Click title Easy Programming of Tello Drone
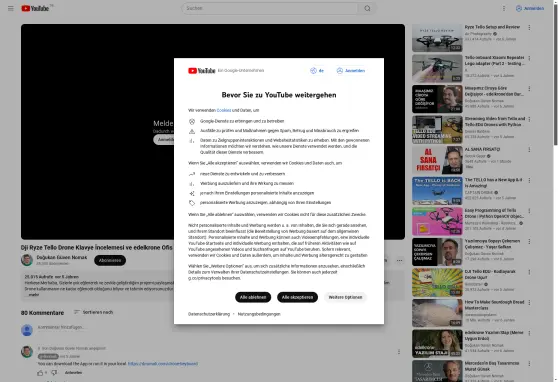The width and height of the screenshot is (558, 382). [494, 213]
